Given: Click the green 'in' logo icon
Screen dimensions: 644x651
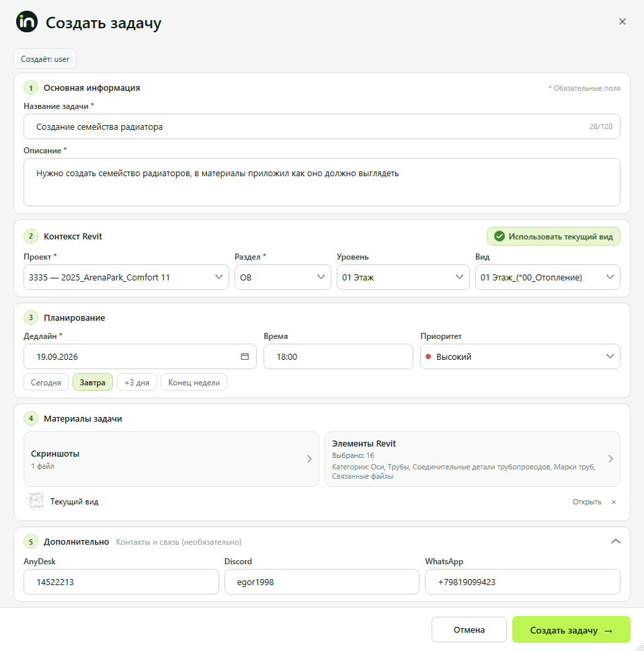Looking at the screenshot, I should (x=27, y=22).
